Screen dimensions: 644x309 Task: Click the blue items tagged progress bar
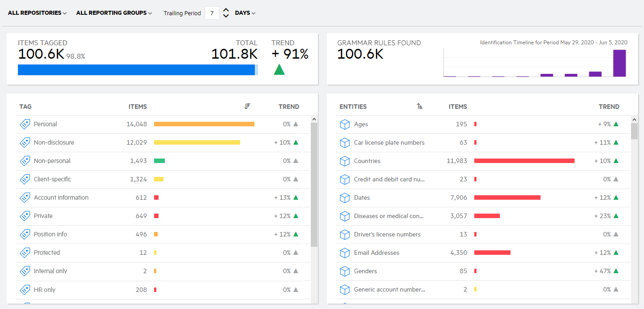click(x=136, y=70)
